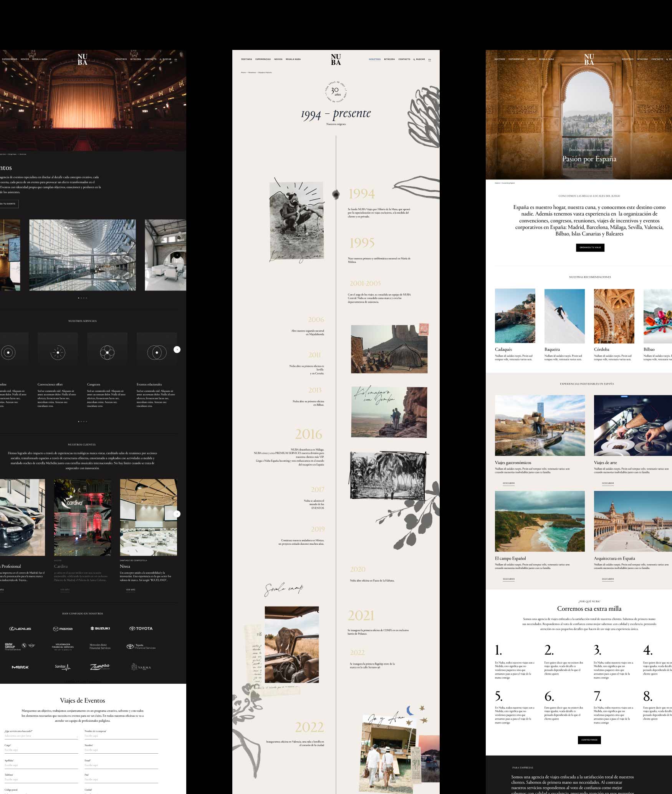
Task: Click the Cardiva client event photo
Action: click(83, 517)
